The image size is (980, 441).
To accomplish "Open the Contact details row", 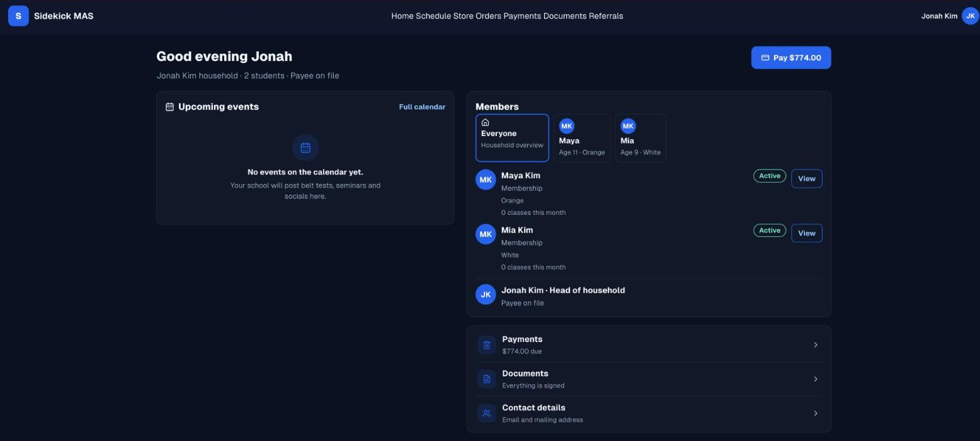I will (649, 413).
